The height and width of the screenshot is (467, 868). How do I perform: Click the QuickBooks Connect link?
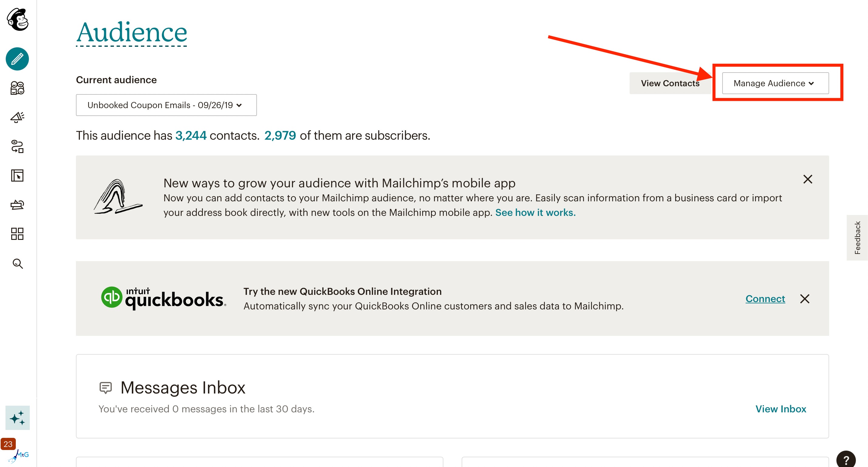[765, 299]
